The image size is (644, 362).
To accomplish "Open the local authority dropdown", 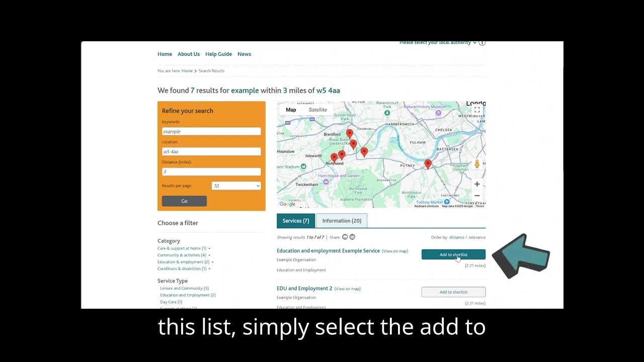I will click(438, 43).
